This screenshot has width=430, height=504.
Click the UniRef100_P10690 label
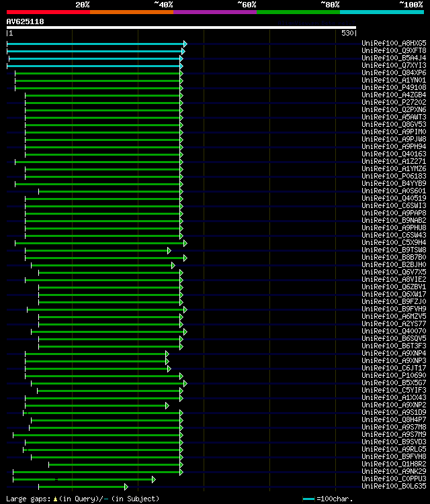394,376
